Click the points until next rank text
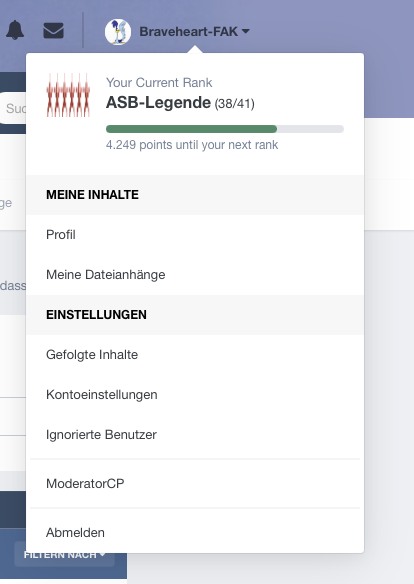The width and height of the screenshot is (414, 584). (x=192, y=145)
